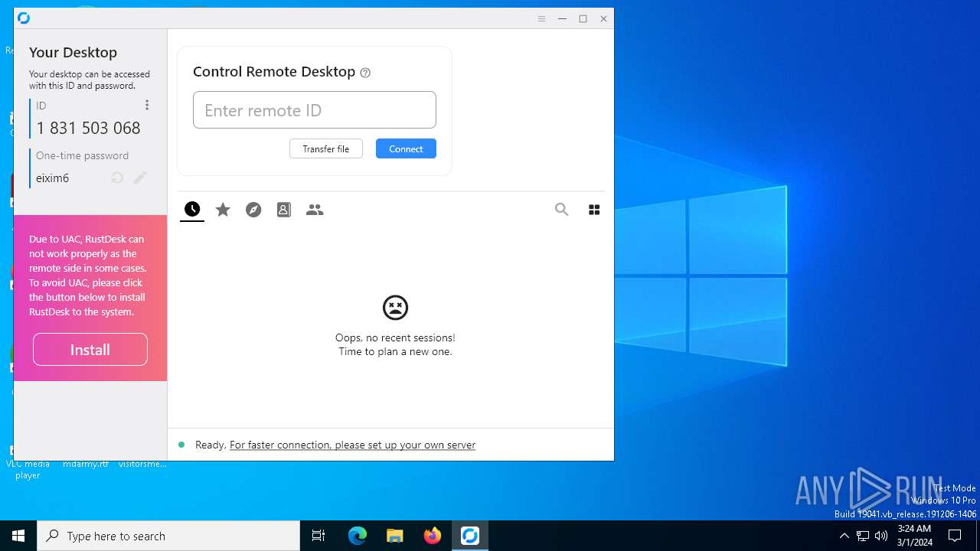Image resolution: width=980 pixels, height=551 pixels.
Task: Click the search magnifier icon
Action: 562,209
